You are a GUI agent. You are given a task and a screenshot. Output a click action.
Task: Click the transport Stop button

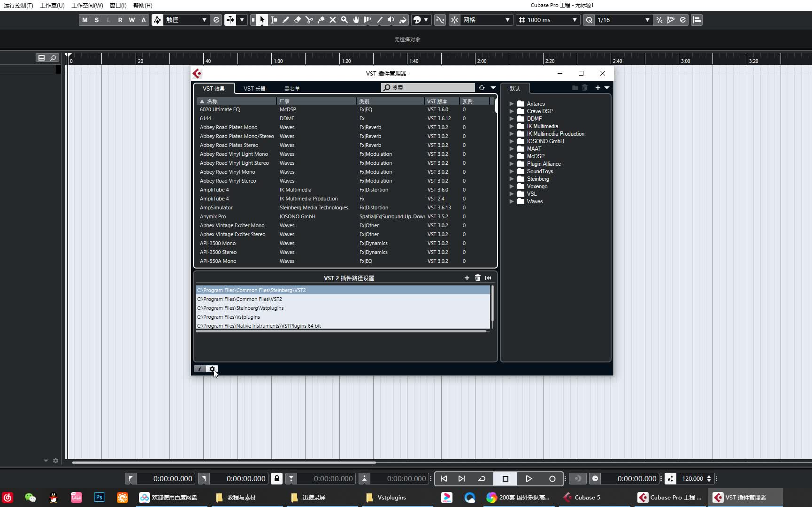click(506, 478)
